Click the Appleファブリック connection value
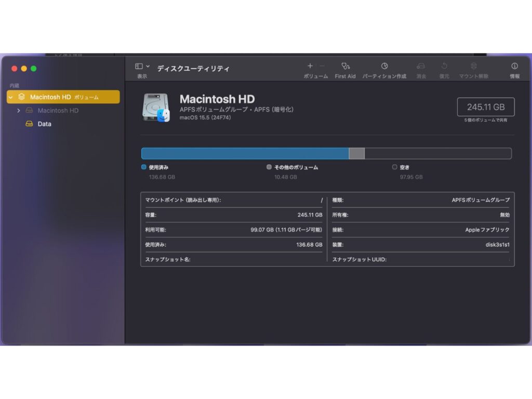532x399 pixels. (x=487, y=230)
